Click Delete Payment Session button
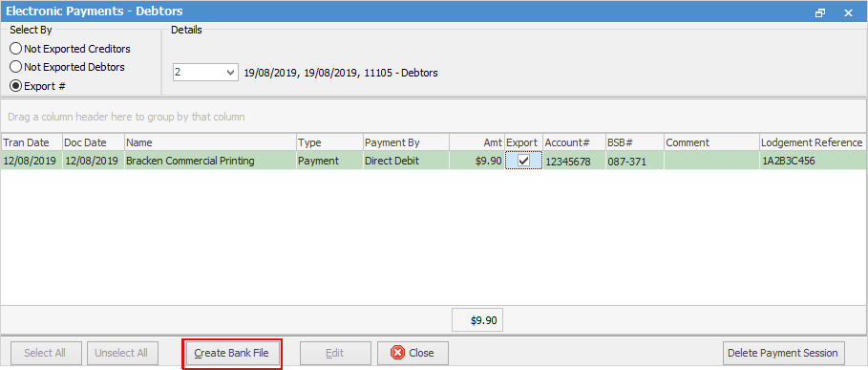This screenshot has height=370, width=868. point(783,353)
